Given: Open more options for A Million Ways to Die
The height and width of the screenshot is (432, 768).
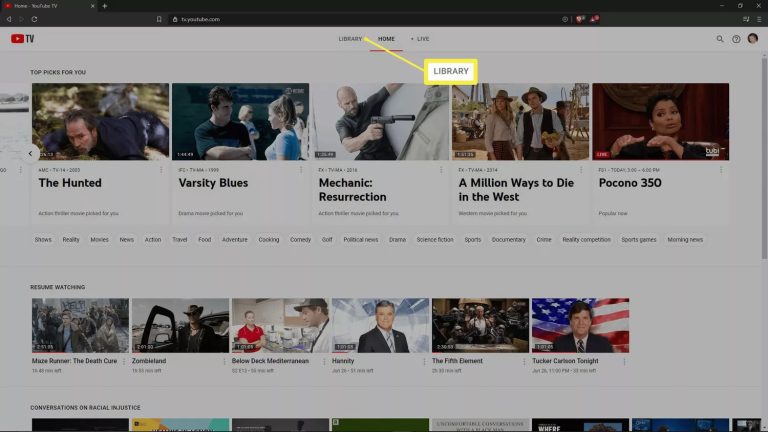Looking at the screenshot, I should (581, 170).
